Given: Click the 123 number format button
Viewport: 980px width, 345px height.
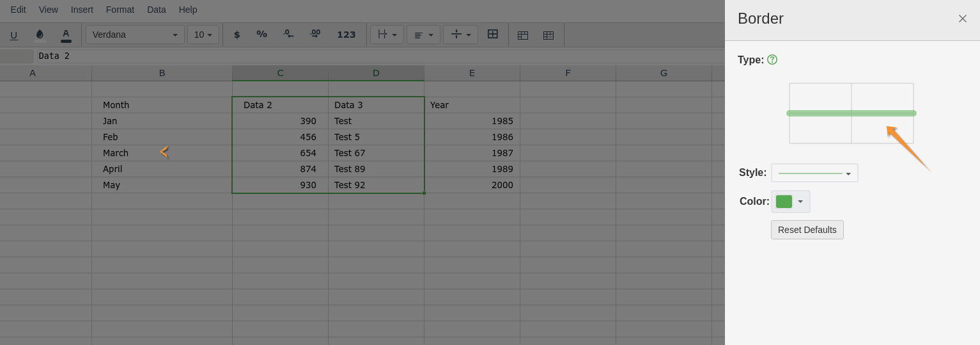Looking at the screenshot, I should 346,35.
